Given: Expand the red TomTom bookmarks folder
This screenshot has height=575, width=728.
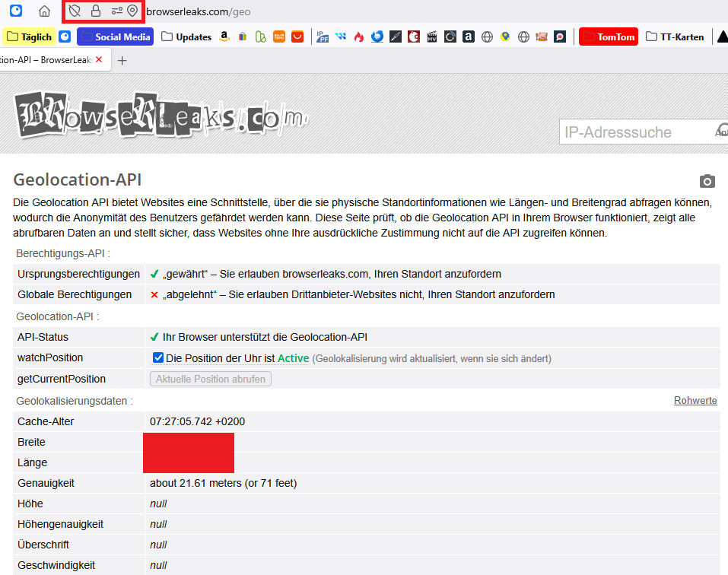Looking at the screenshot, I should [x=609, y=37].
